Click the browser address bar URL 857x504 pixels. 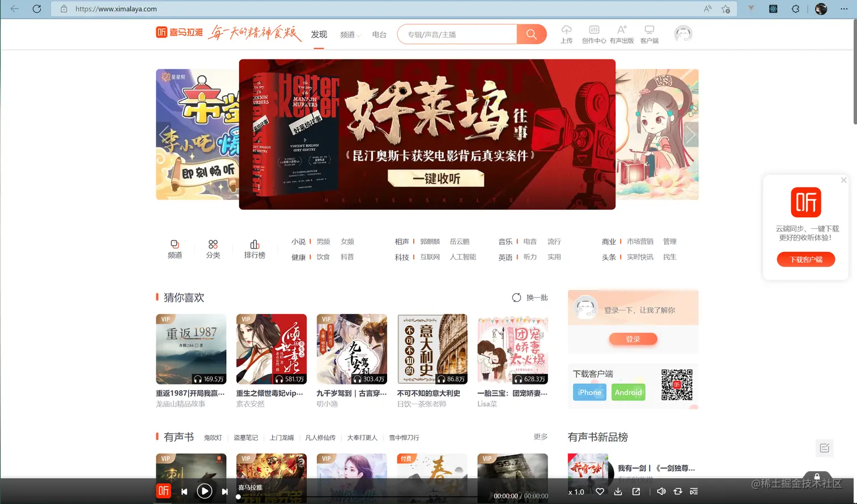(116, 9)
